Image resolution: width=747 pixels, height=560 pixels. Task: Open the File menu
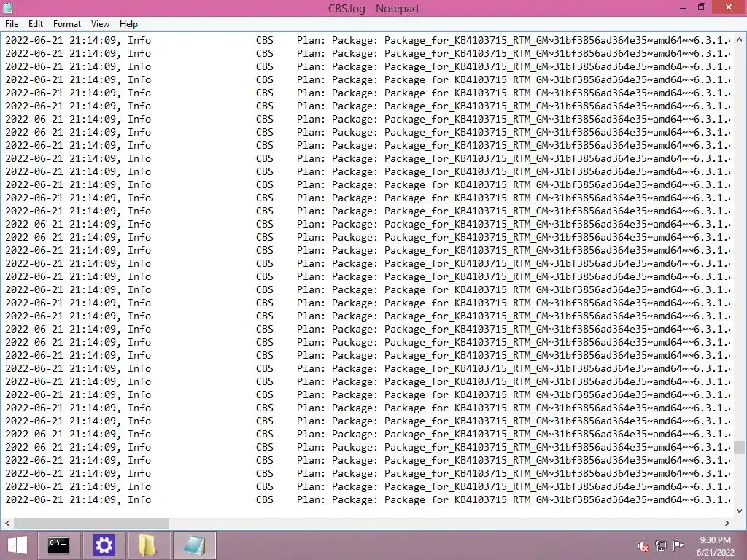tap(12, 24)
